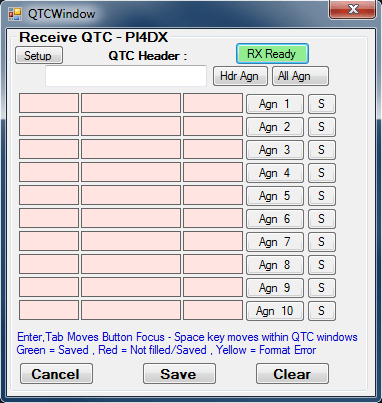Click the S button beside Agn 8
The height and width of the screenshot is (403, 382).
pos(322,265)
